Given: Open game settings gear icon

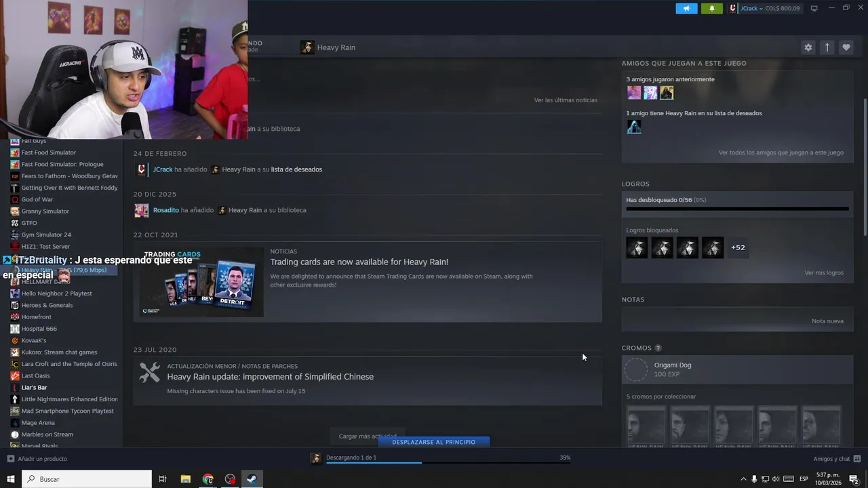Looking at the screenshot, I should point(808,47).
